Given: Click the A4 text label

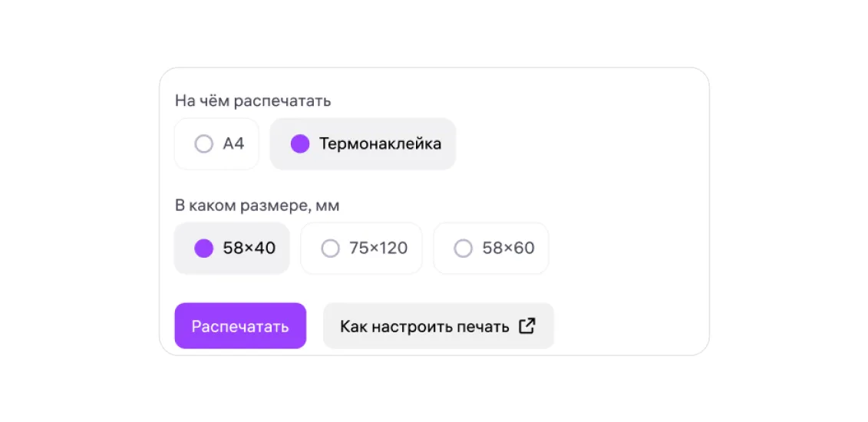Looking at the screenshot, I should [x=233, y=143].
